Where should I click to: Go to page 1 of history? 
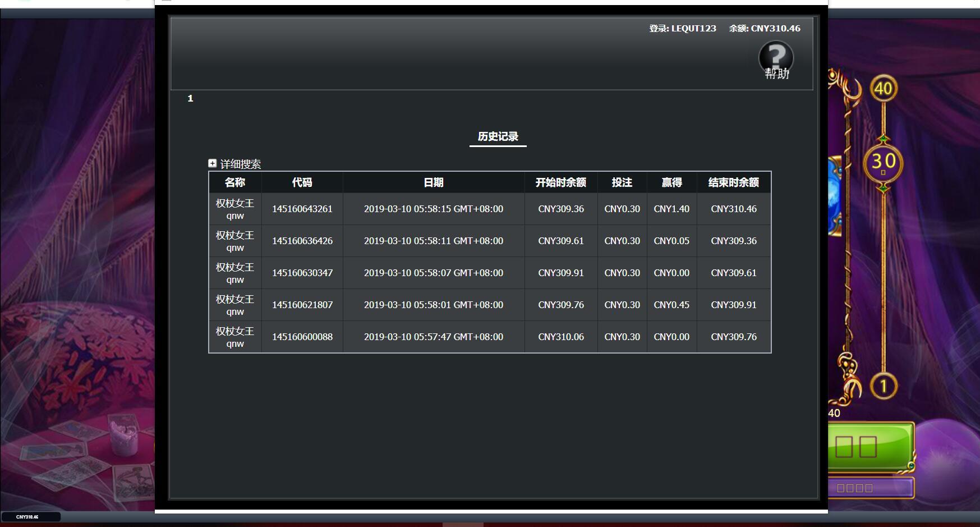coord(190,98)
